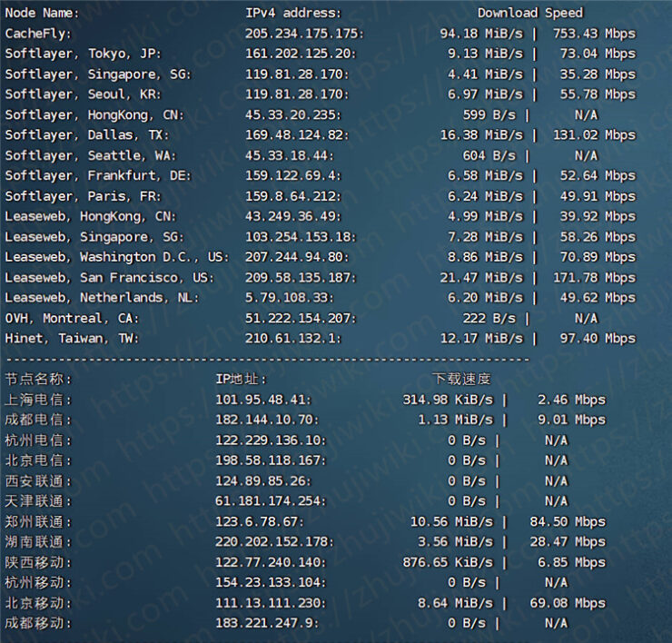Select the 84.50 Mbps value

pos(568,521)
